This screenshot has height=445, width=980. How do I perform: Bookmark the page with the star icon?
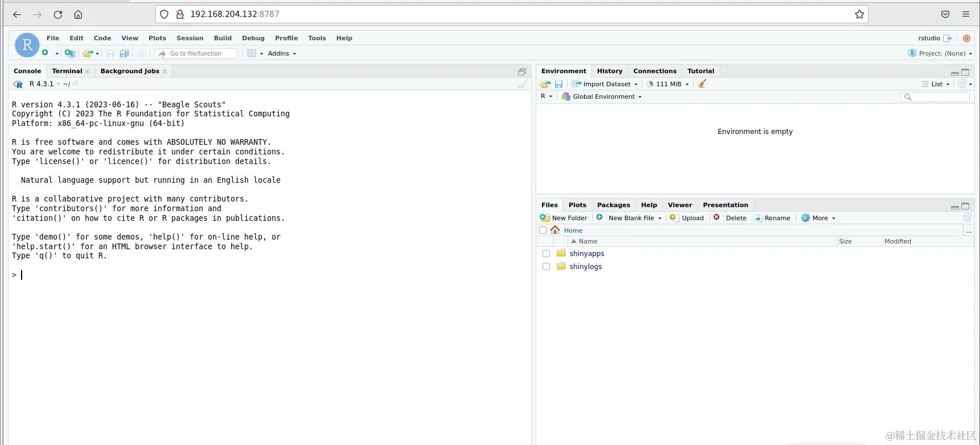pos(860,14)
